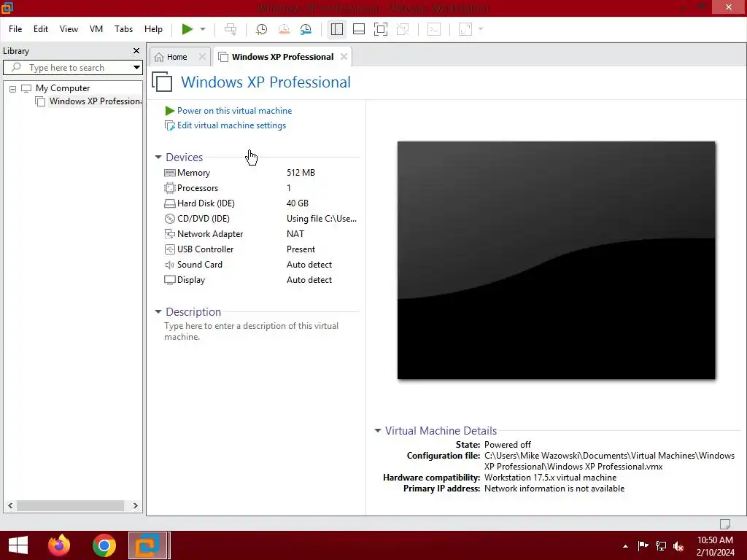Click the USB Controller device entry
This screenshot has width=747, height=560.
pos(198,249)
